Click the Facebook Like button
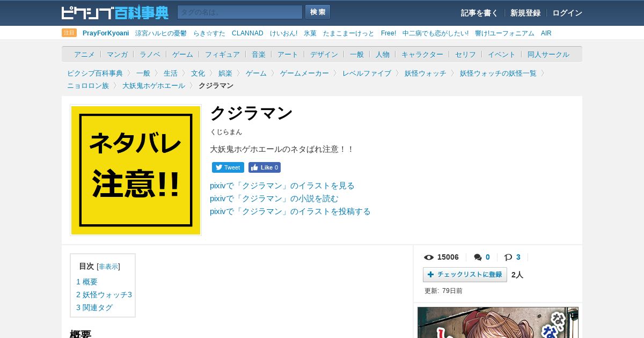644x338 pixels. coord(265,167)
